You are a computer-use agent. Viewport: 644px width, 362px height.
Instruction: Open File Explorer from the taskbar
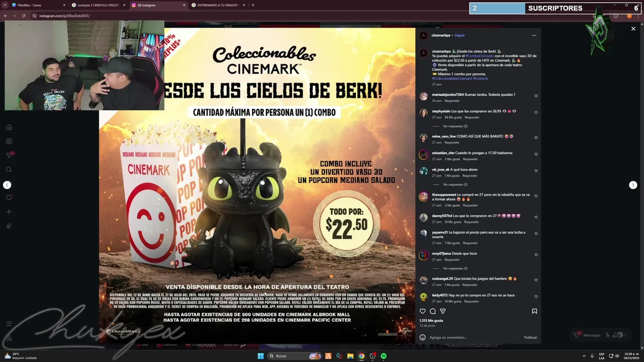click(x=350, y=356)
